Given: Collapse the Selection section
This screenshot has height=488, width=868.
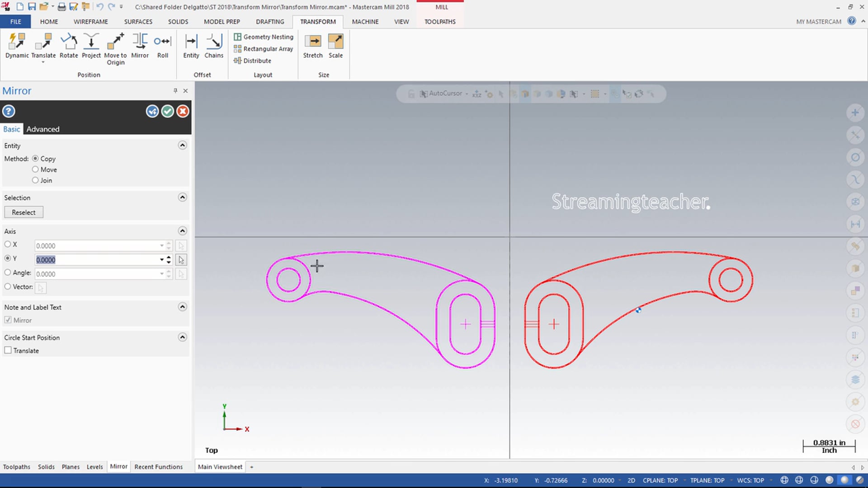Looking at the screenshot, I should [183, 197].
